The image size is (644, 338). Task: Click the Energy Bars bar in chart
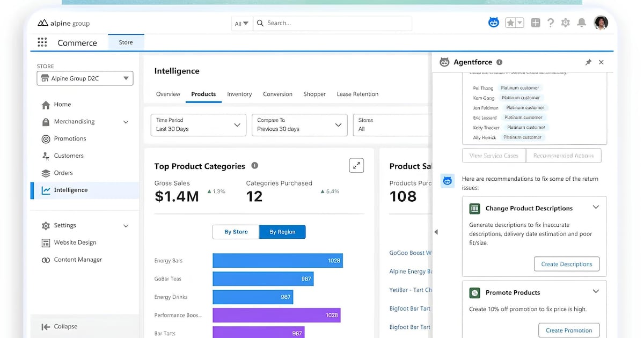coord(277,261)
